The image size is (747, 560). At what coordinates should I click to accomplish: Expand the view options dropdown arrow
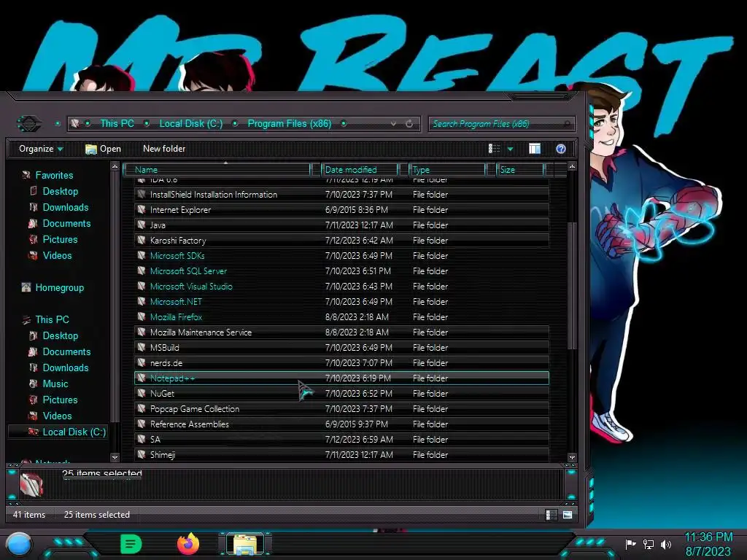[510, 149]
